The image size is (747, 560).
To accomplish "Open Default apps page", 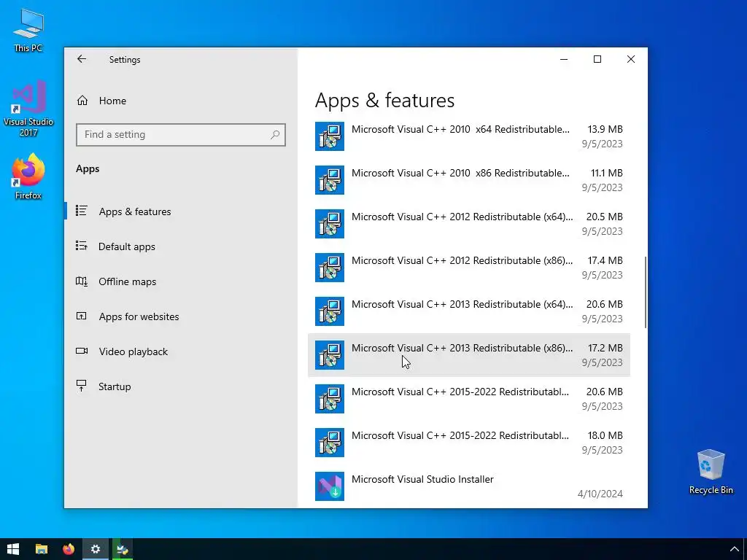I will tap(181, 246).
